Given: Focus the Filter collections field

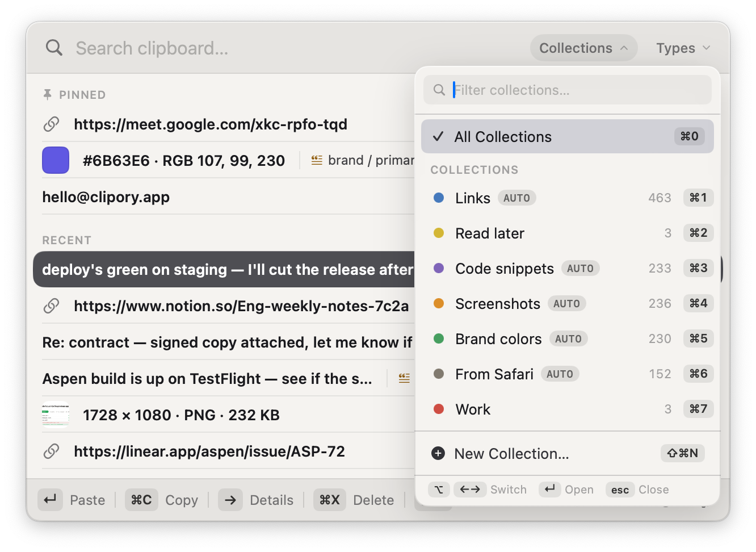Looking at the screenshot, I should [568, 90].
